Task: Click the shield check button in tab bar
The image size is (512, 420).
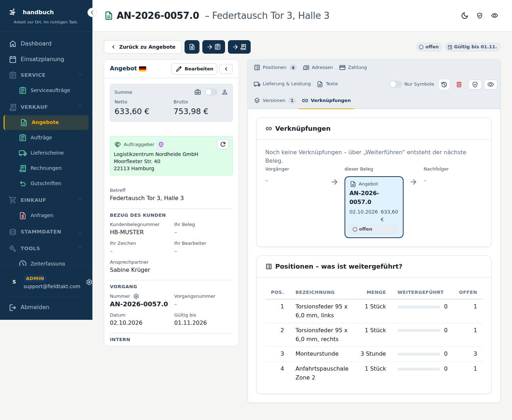Action: [475, 85]
